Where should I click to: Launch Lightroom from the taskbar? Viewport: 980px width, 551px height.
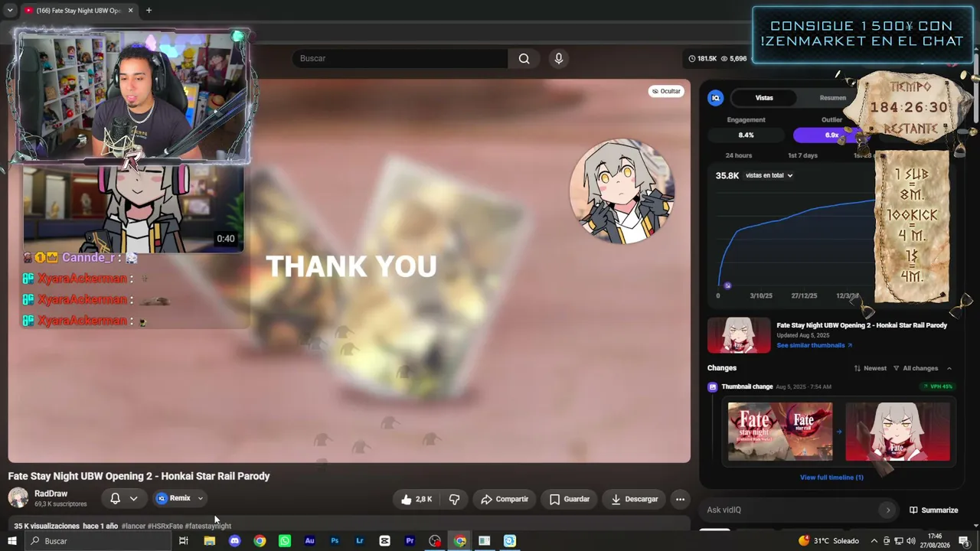[x=360, y=541]
